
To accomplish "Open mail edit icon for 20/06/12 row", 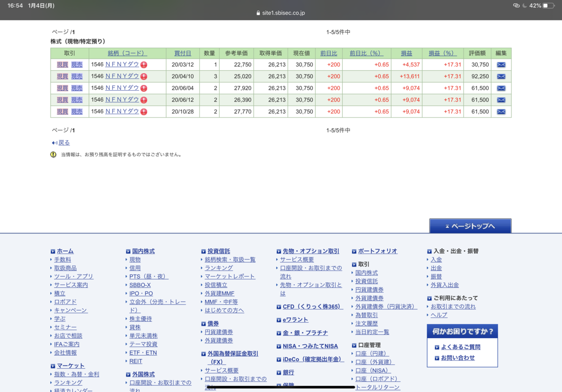I will (x=501, y=100).
